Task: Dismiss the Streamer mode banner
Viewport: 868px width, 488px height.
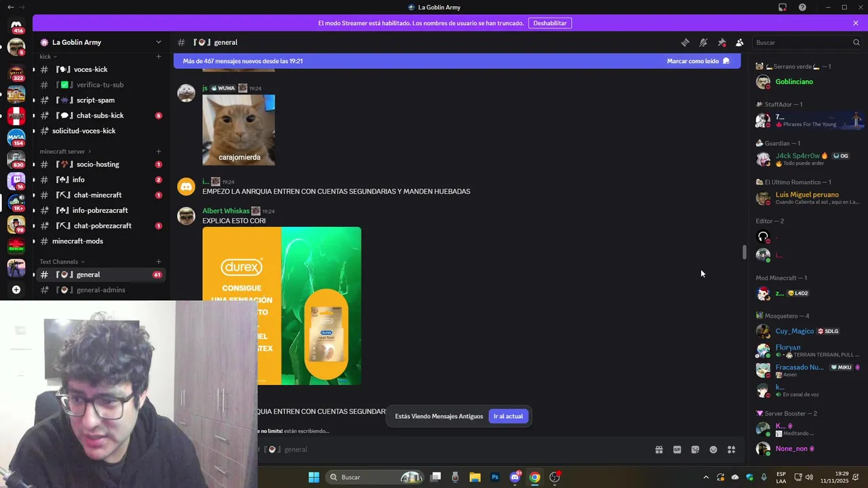Action: 856,23
